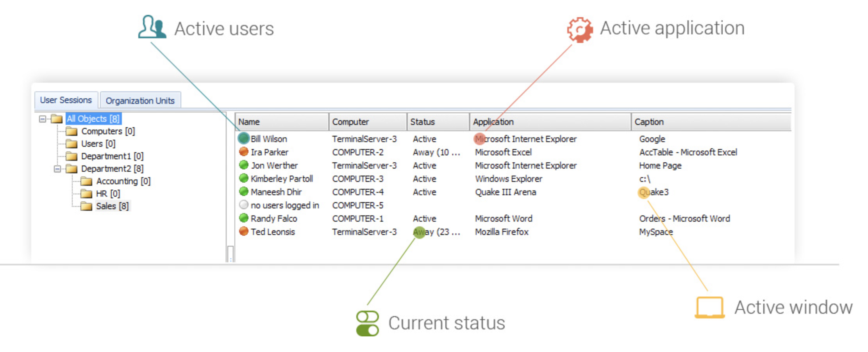Sort by the Computer column header
Viewport: 868px width, 352px height.
pyautogui.click(x=368, y=122)
